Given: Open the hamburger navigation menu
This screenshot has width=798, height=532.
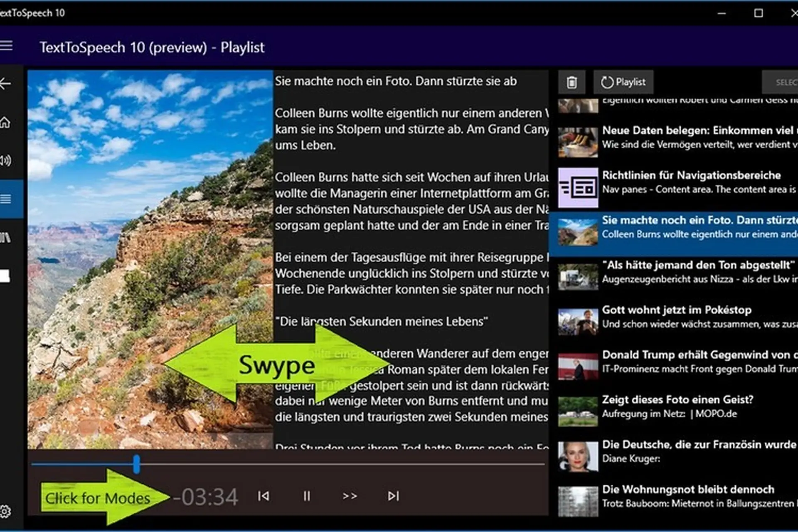Looking at the screenshot, I should (6, 46).
